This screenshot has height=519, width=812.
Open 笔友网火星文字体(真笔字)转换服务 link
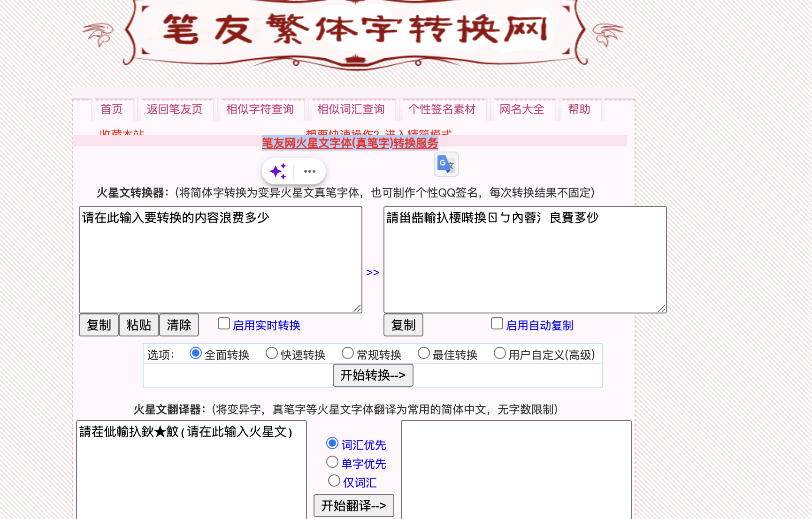tap(350, 144)
